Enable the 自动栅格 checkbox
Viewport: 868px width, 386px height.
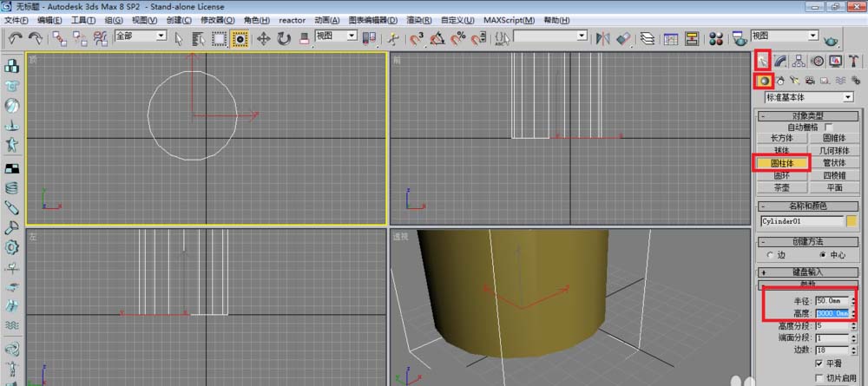click(827, 127)
